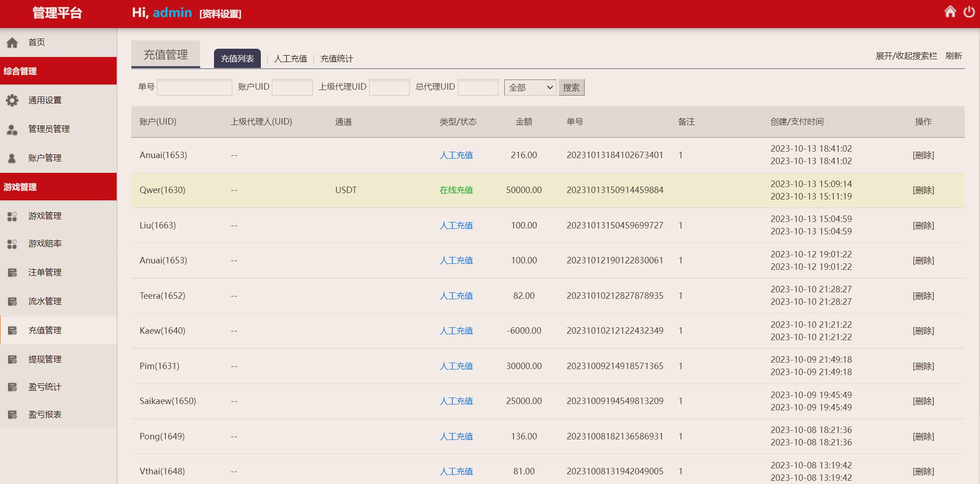Open the 全部 status dropdown

[530, 87]
